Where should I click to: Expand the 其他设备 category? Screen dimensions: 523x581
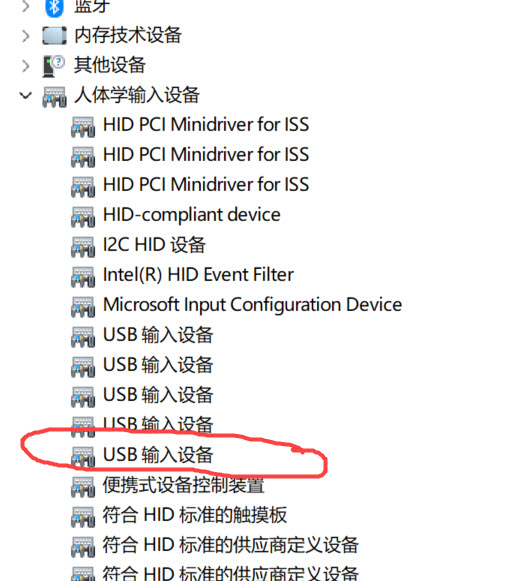pyautogui.click(x=26, y=66)
